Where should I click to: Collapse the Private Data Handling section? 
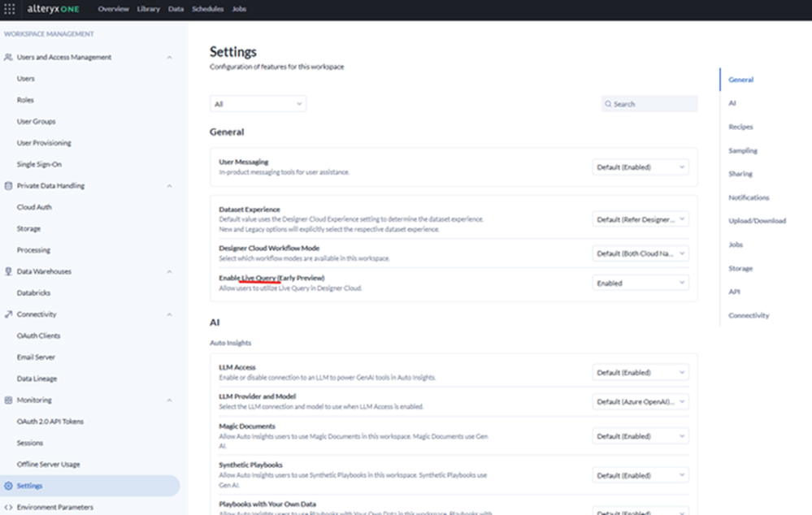169,186
